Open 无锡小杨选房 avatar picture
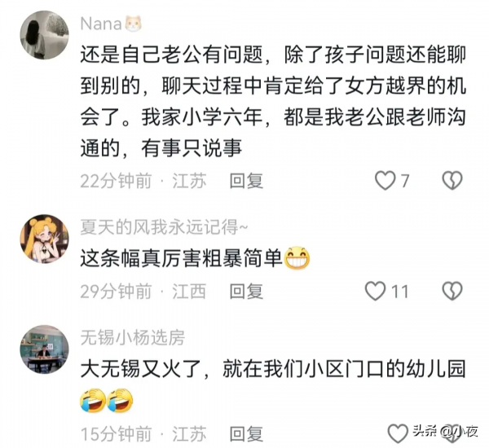 coord(44,349)
